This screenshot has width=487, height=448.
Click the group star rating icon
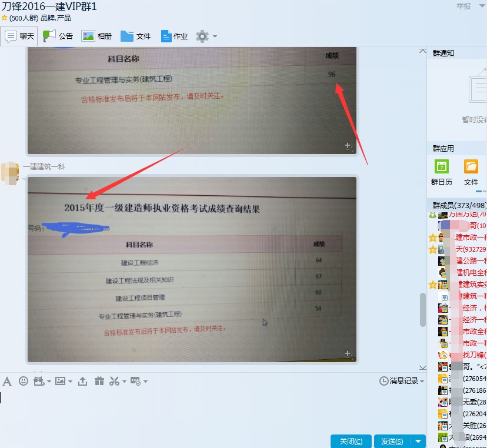pos(4,18)
